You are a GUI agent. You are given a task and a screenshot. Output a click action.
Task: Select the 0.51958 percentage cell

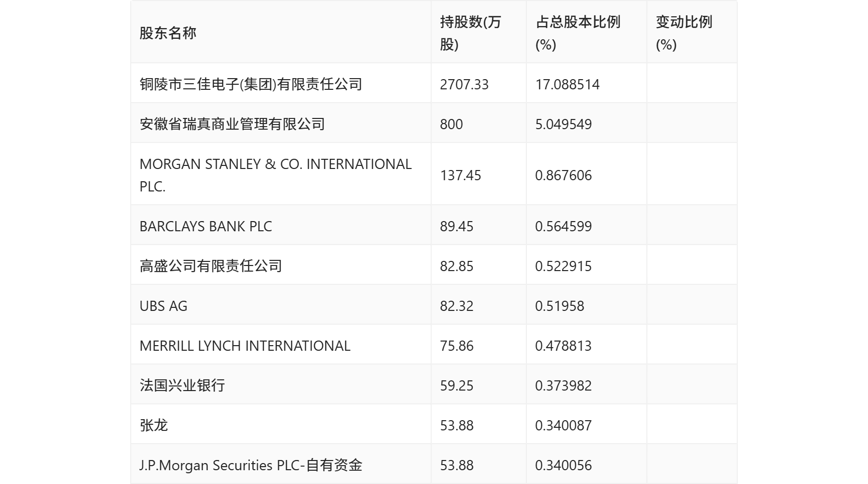(x=560, y=306)
